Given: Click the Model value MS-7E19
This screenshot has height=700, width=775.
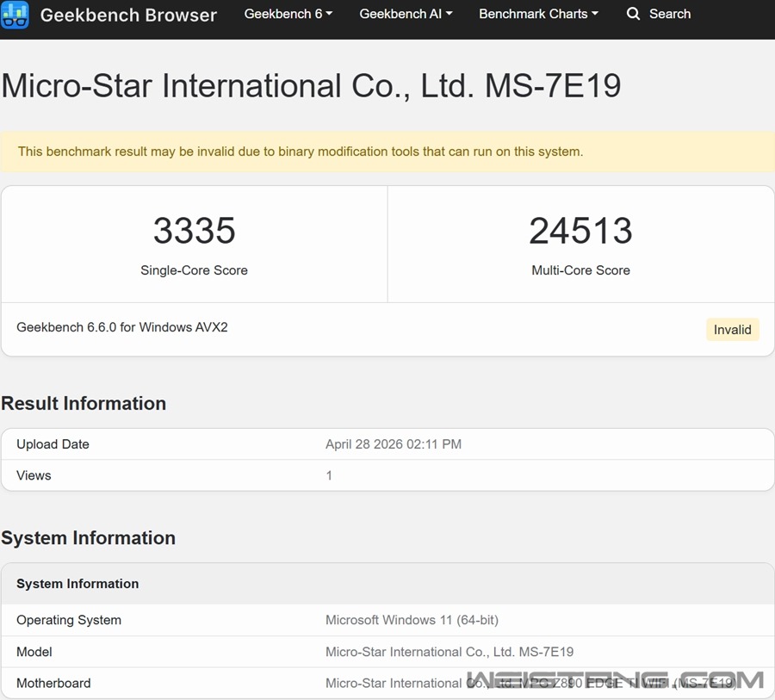Looking at the screenshot, I should tap(449, 652).
